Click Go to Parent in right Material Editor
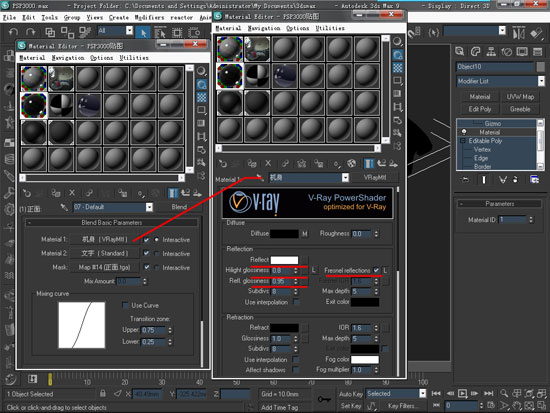Image resolution: width=550 pixels, height=413 pixels. (381, 163)
